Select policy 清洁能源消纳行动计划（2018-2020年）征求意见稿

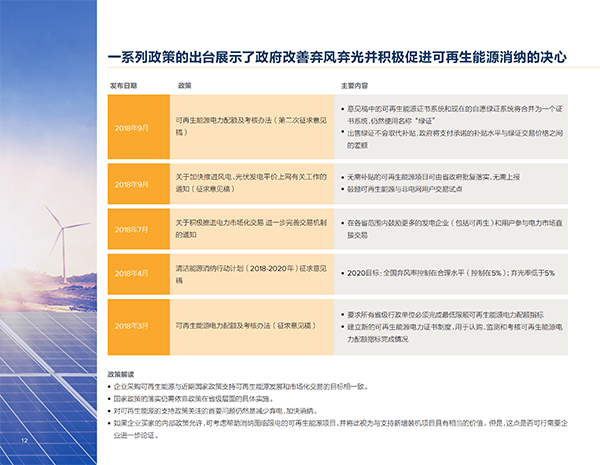(251, 274)
